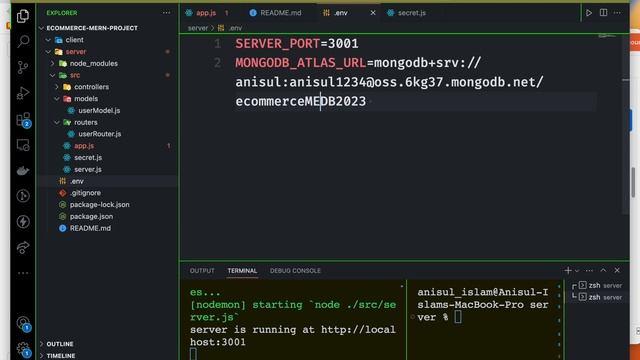Click the SERVER_PORT variable on line 1

pyautogui.click(x=278, y=44)
